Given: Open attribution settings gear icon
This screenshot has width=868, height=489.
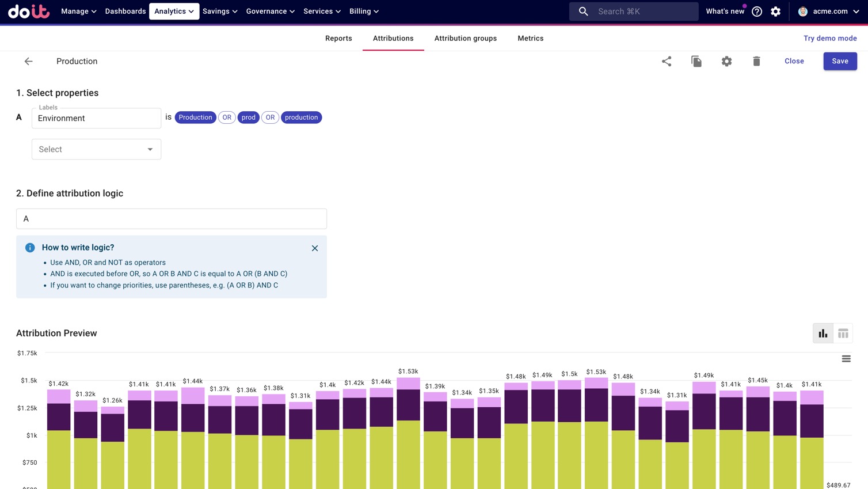Looking at the screenshot, I should tap(726, 61).
